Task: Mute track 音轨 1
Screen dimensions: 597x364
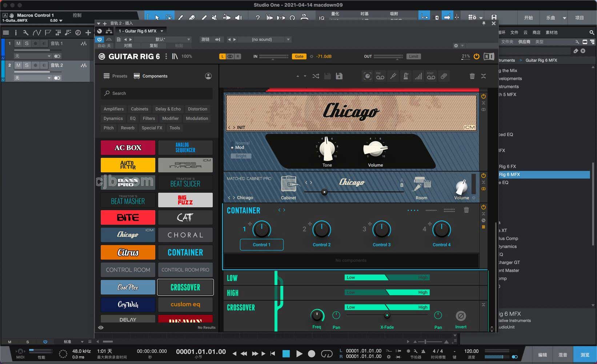Action: pos(18,43)
